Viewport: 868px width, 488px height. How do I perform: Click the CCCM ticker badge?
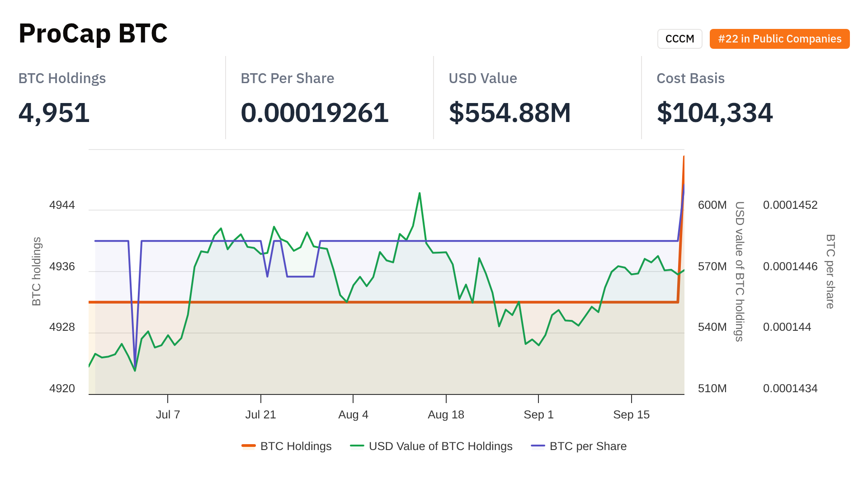pos(679,39)
